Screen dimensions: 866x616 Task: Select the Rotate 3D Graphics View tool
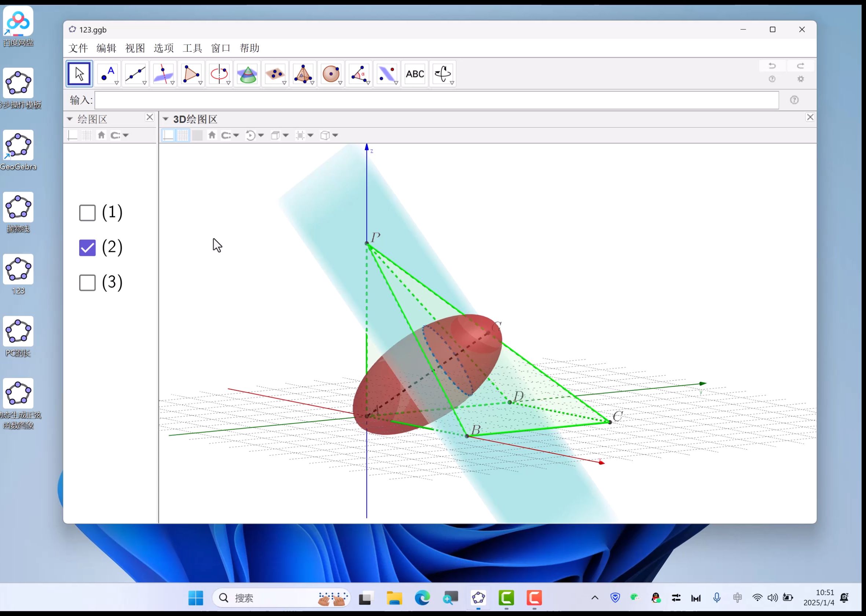tap(442, 74)
